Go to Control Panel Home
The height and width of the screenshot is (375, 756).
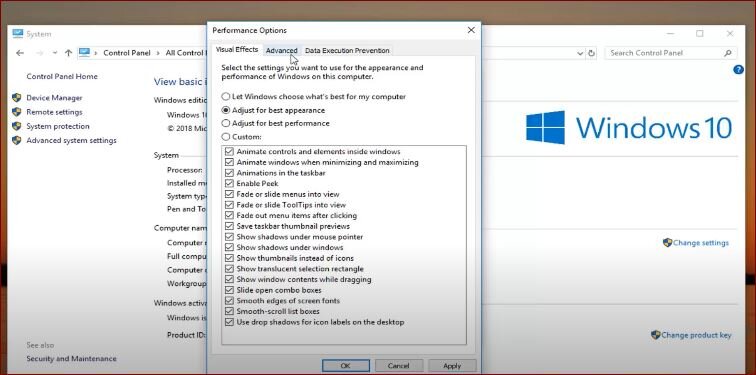click(62, 76)
